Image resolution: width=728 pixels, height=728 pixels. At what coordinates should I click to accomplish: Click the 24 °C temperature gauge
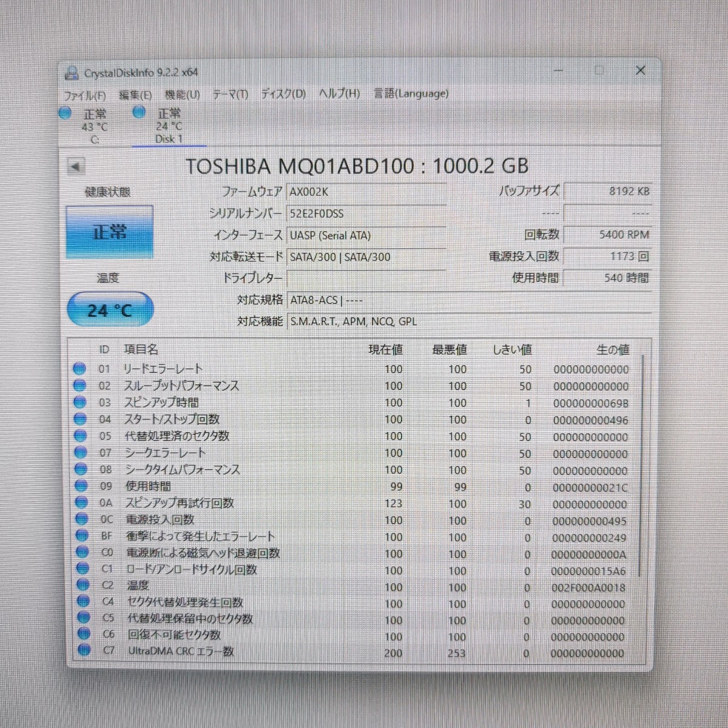tap(109, 309)
